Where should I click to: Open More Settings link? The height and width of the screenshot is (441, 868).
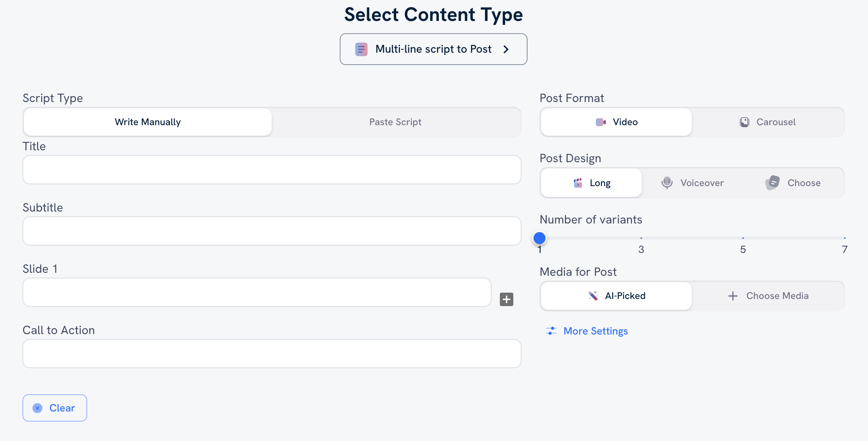[595, 331]
